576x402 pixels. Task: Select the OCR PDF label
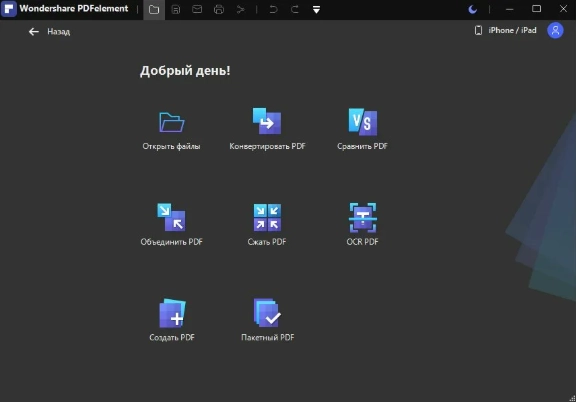pos(363,242)
